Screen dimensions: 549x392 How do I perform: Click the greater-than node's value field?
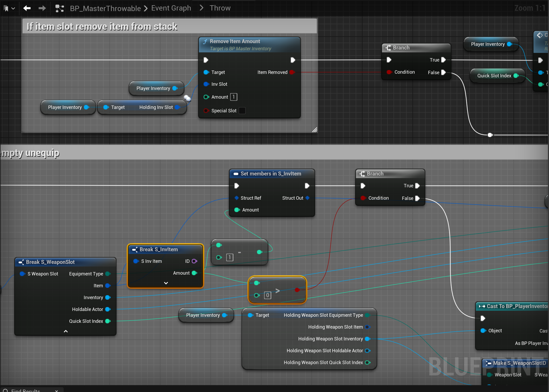(x=268, y=295)
